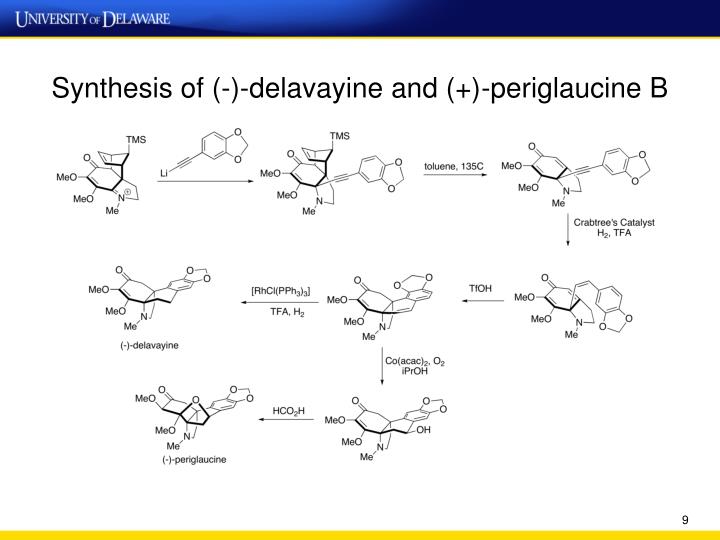Select the 'TfOH' reagent label
Viewport: 720px width, 540px height.
coord(480,288)
